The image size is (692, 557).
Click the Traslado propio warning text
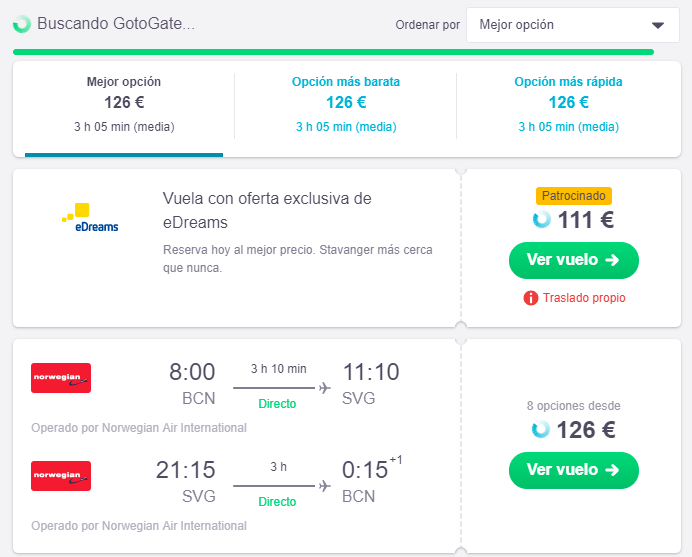584,298
